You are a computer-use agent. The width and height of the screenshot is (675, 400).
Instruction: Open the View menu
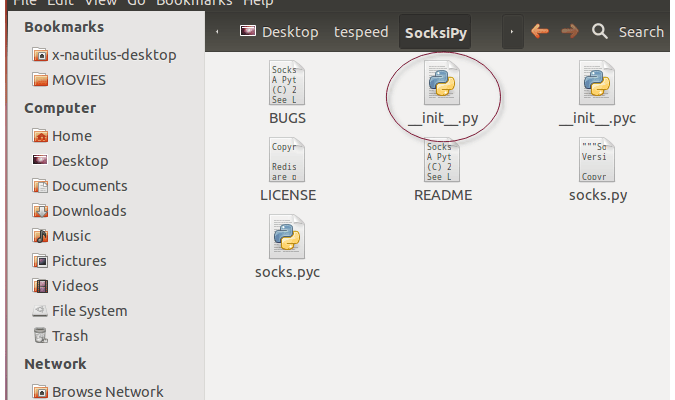(100, 3)
